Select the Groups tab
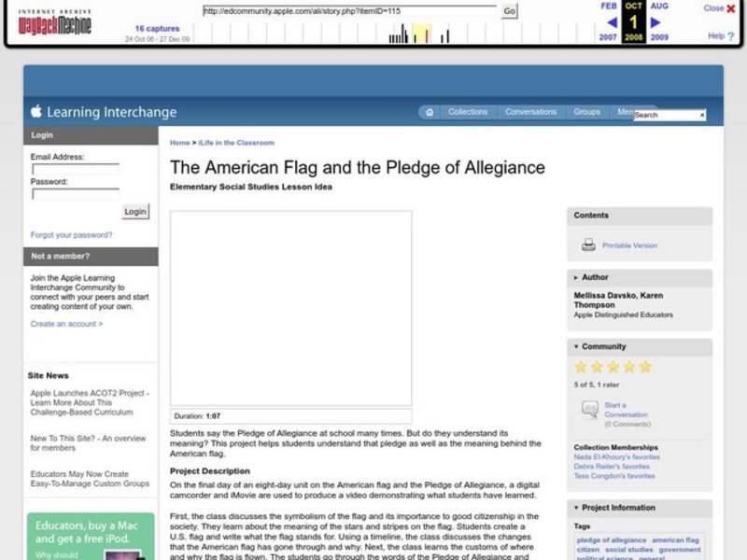 click(x=587, y=111)
